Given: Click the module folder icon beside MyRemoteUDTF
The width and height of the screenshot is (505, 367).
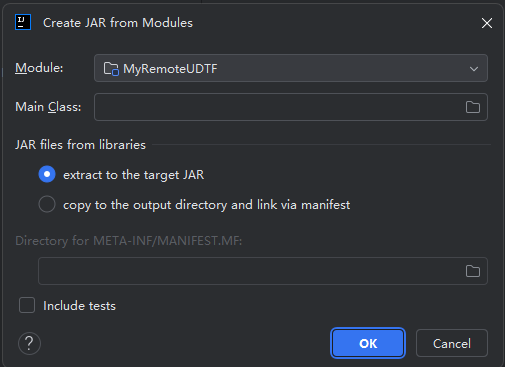Looking at the screenshot, I should pos(111,69).
